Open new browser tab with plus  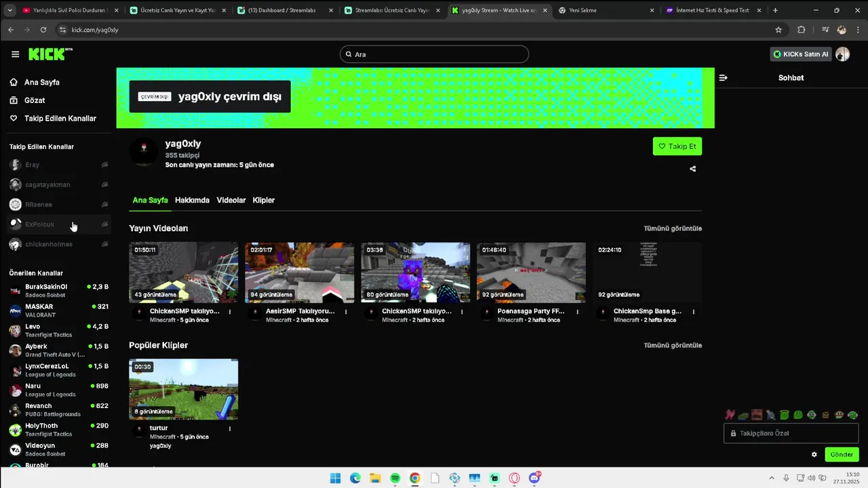click(x=775, y=10)
